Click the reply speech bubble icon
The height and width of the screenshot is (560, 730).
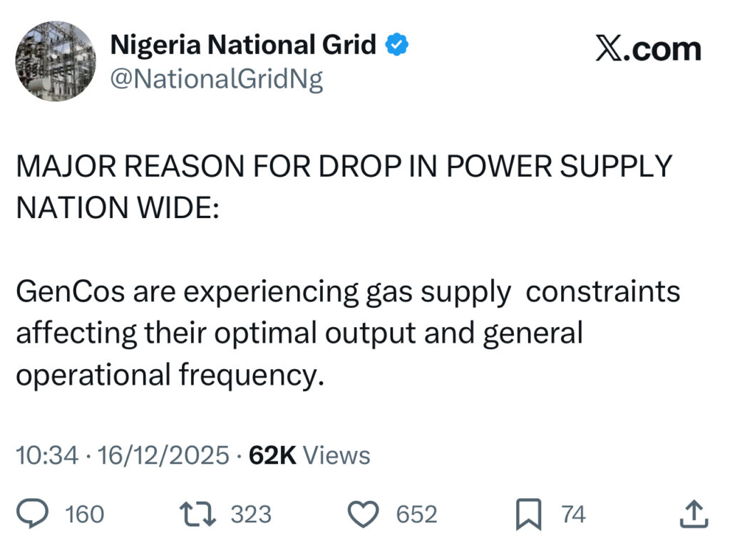click(x=33, y=514)
